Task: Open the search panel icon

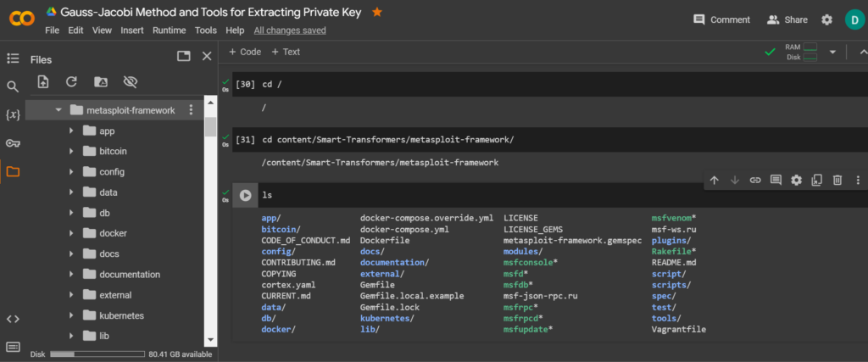Action: click(13, 86)
